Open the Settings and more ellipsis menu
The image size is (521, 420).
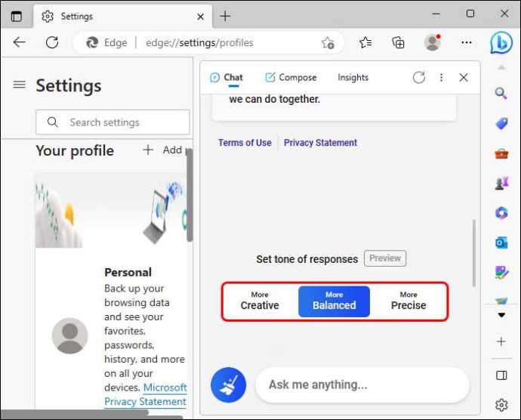[467, 42]
